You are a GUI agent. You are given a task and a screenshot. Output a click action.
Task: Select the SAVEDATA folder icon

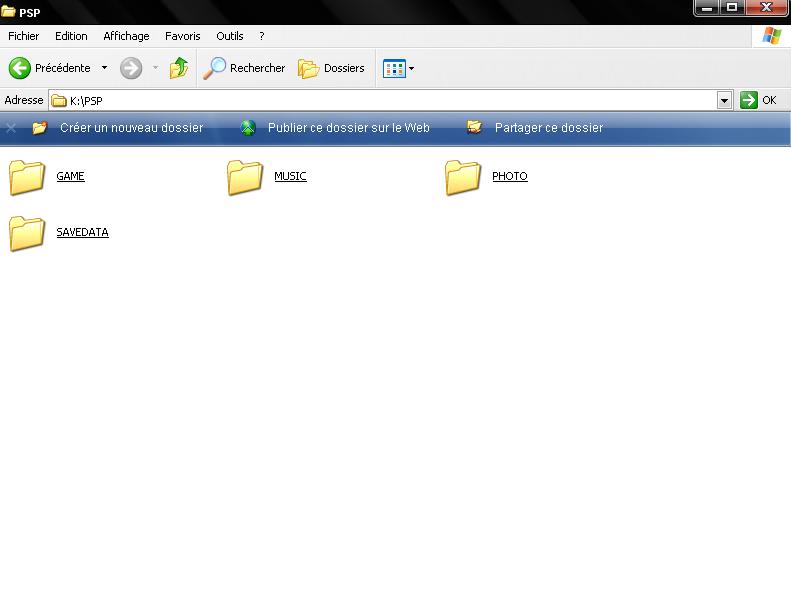(28, 233)
